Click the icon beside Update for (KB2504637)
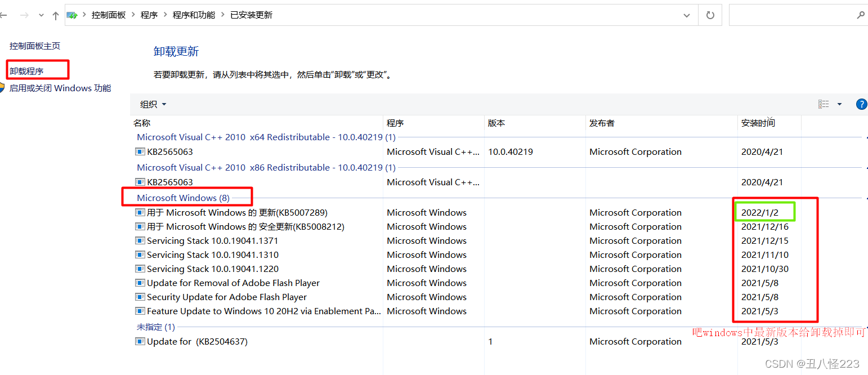 click(140, 341)
